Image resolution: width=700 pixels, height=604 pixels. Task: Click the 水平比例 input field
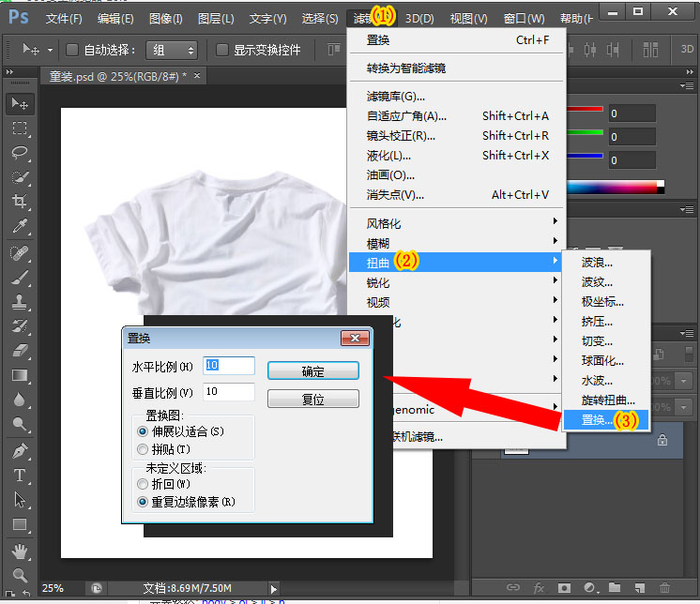pos(229,366)
